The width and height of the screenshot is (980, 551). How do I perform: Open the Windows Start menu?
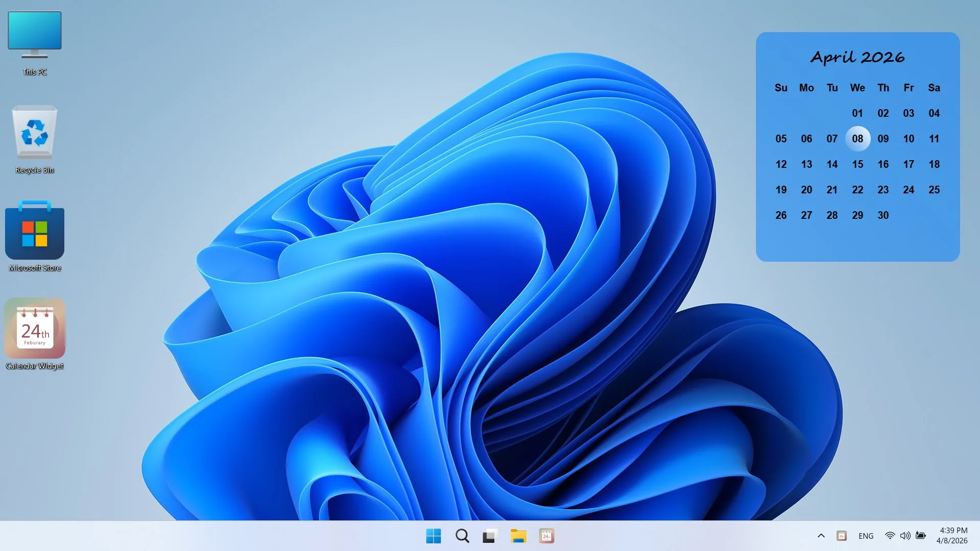433,536
